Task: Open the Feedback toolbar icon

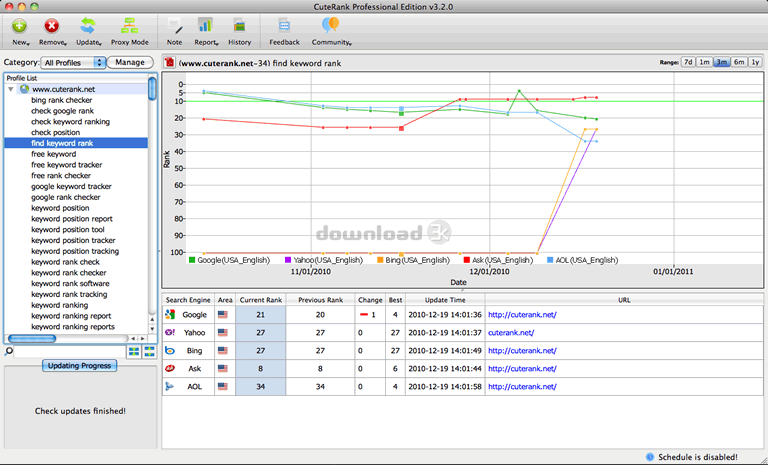Action: pos(284,26)
